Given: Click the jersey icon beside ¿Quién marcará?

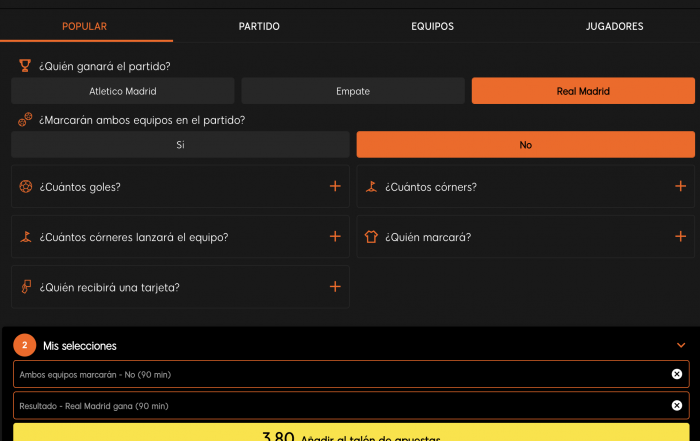Looking at the screenshot, I should pyautogui.click(x=371, y=237).
